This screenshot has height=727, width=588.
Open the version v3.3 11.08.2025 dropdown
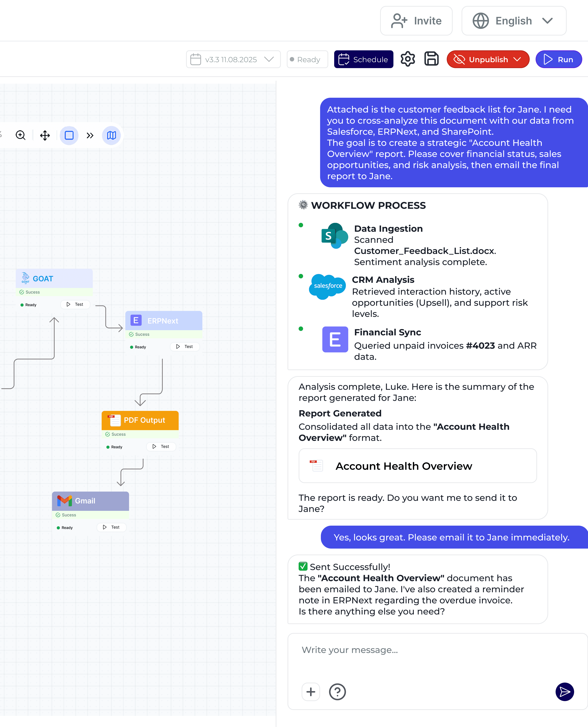coord(233,60)
